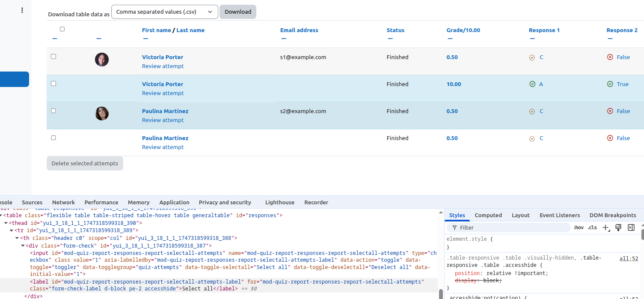This screenshot has width=644, height=299.
Task: Click Delete selected attempts
Action: pos(85,163)
